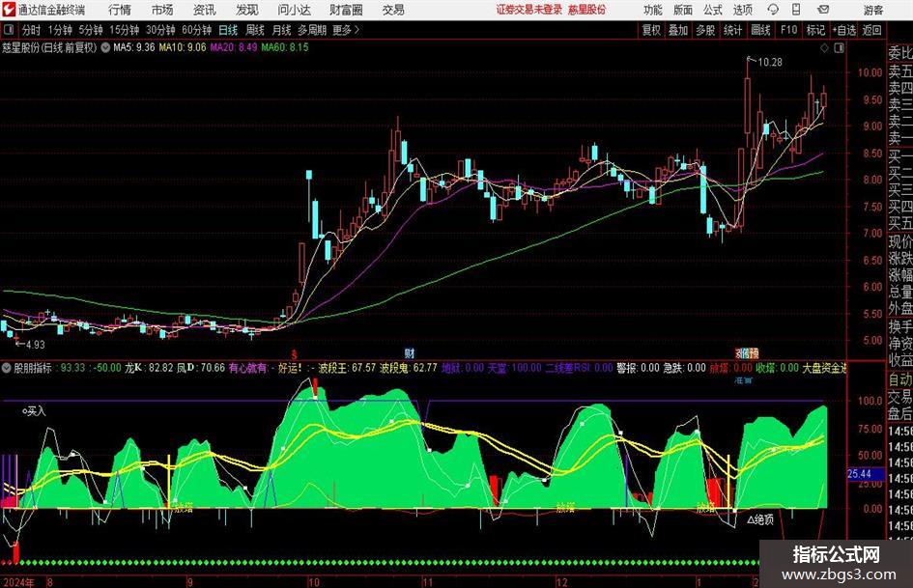Click the MA10: 9.06 indicator label

pos(183,47)
